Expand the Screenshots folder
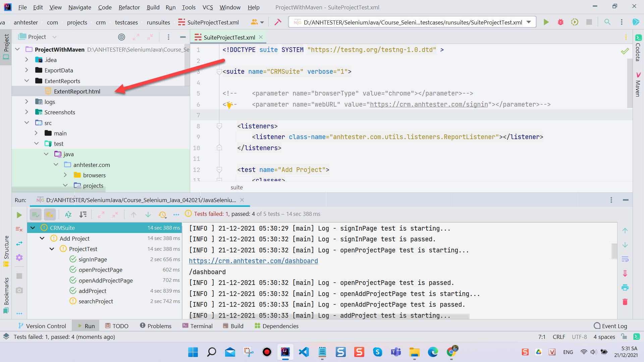 26,112
